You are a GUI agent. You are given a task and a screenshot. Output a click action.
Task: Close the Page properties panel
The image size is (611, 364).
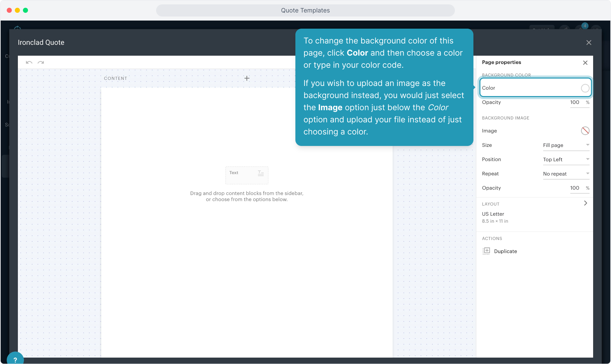(x=585, y=63)
